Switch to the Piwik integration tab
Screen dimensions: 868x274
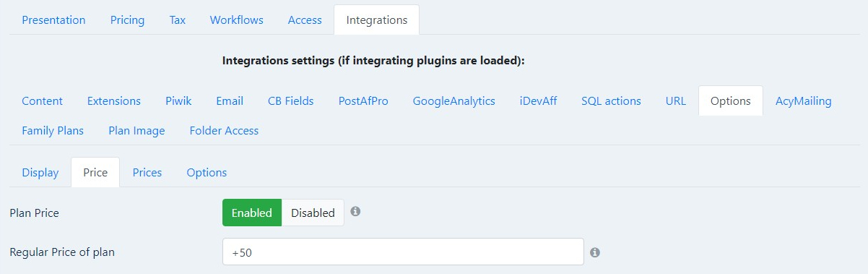pos(178,101)
